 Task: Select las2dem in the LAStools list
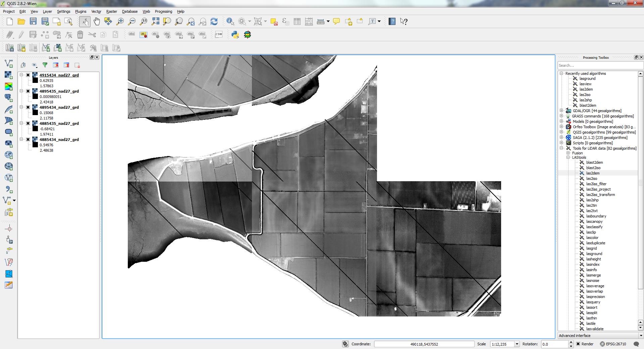tap(593, 173)
